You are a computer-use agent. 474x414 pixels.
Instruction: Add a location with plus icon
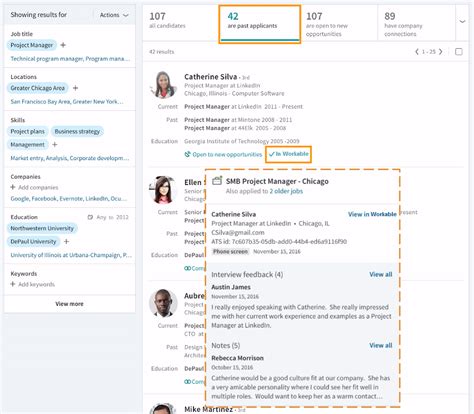coord(76,88)
